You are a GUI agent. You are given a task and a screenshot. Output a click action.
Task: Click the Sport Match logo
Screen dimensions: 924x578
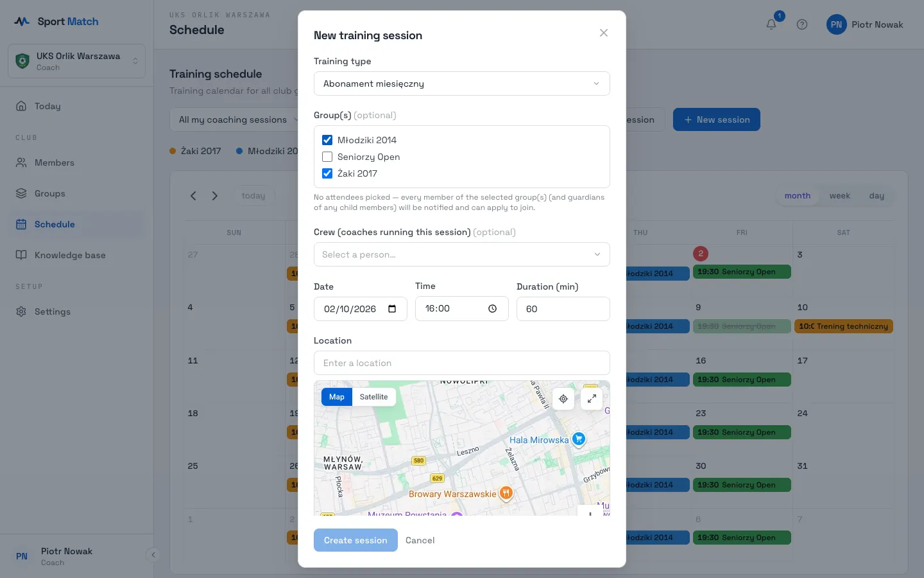click(x=56, y=21)
